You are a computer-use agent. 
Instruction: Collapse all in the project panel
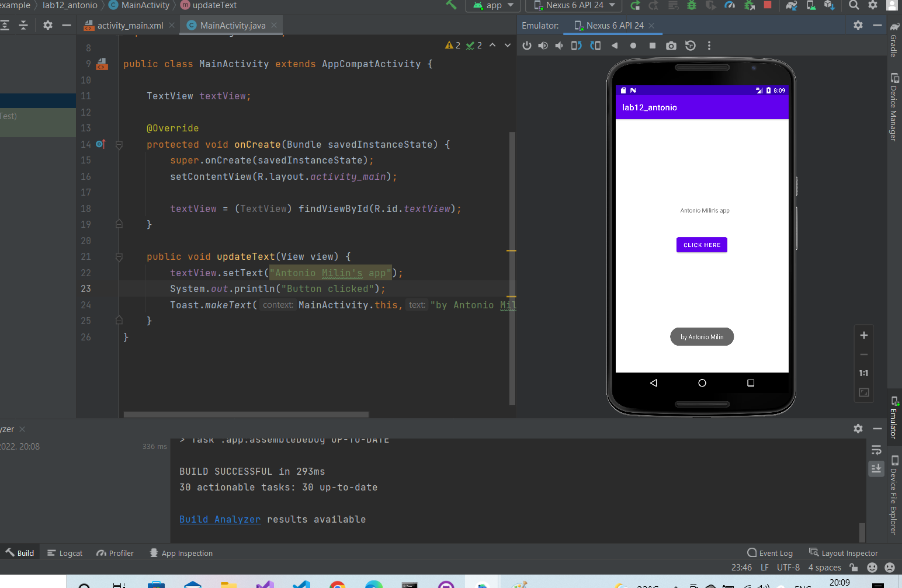pyautogui.click(x=23, y=25)
